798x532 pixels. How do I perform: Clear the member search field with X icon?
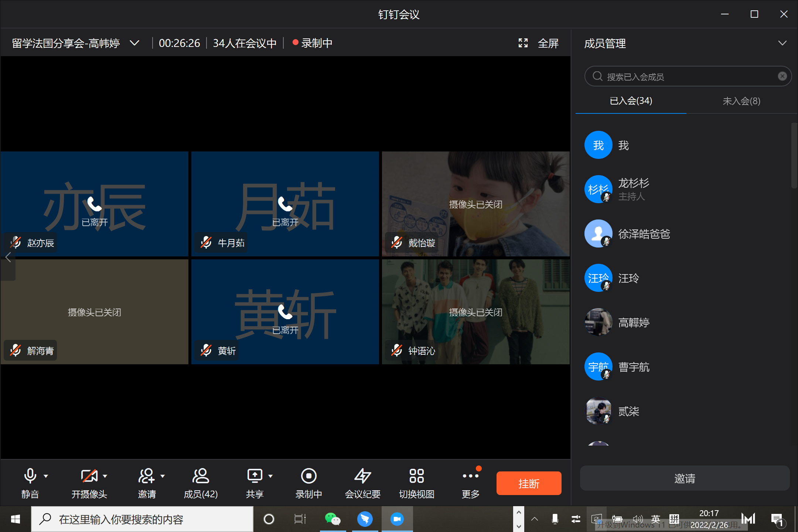pos(782,76)
